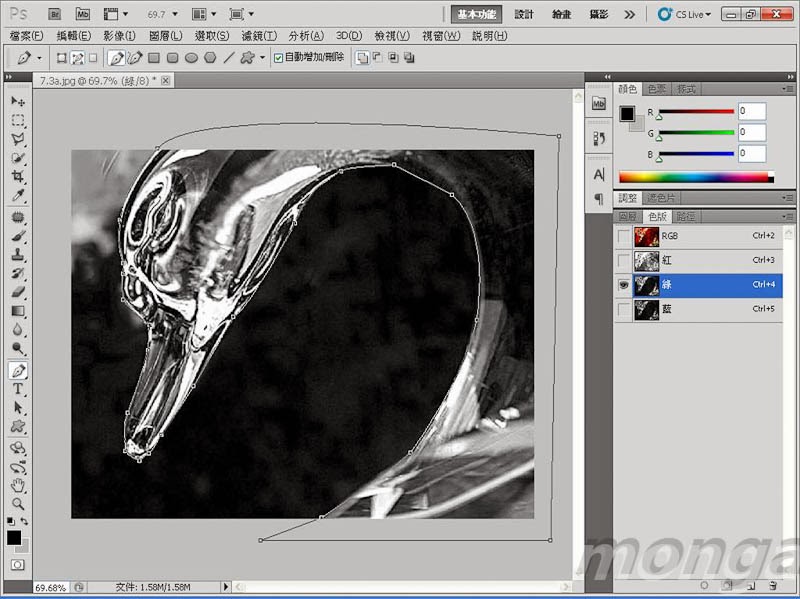Open the 影像(I) menu
This screenshot has width=800, height=599.
click(119, 36)
